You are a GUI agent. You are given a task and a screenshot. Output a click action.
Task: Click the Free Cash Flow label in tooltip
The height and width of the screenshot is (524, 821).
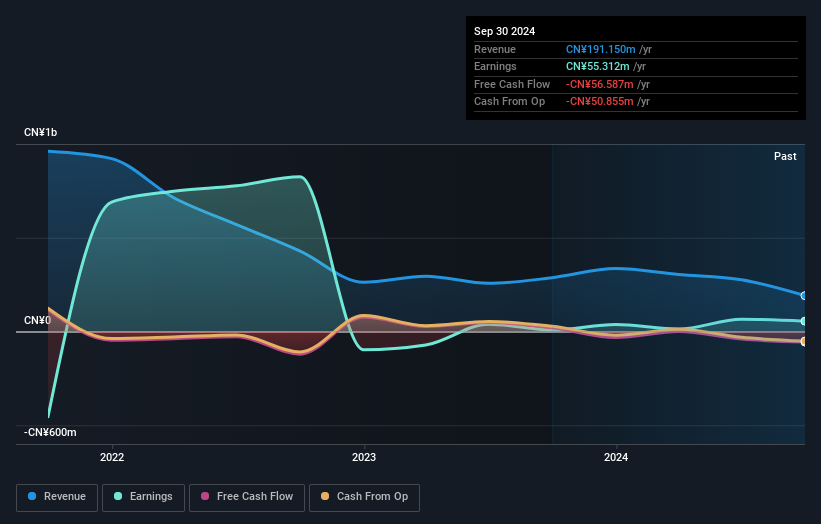coord(512,84)
